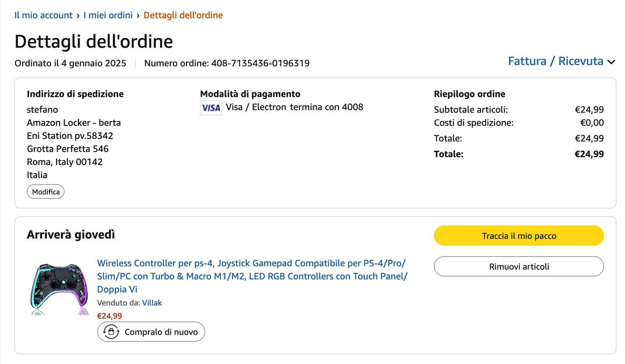Visit the seller Villak link

coord(152,303)
